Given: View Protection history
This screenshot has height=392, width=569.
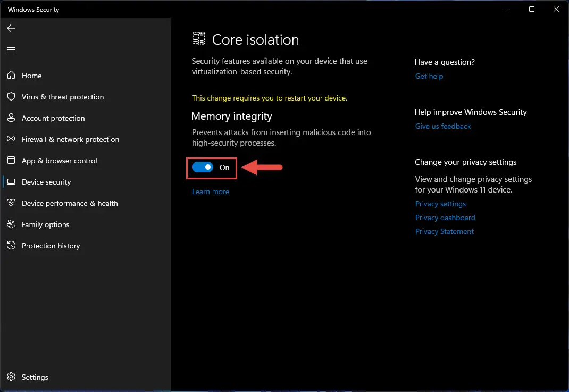Looking at the screenshot, I should pos(85,246).
